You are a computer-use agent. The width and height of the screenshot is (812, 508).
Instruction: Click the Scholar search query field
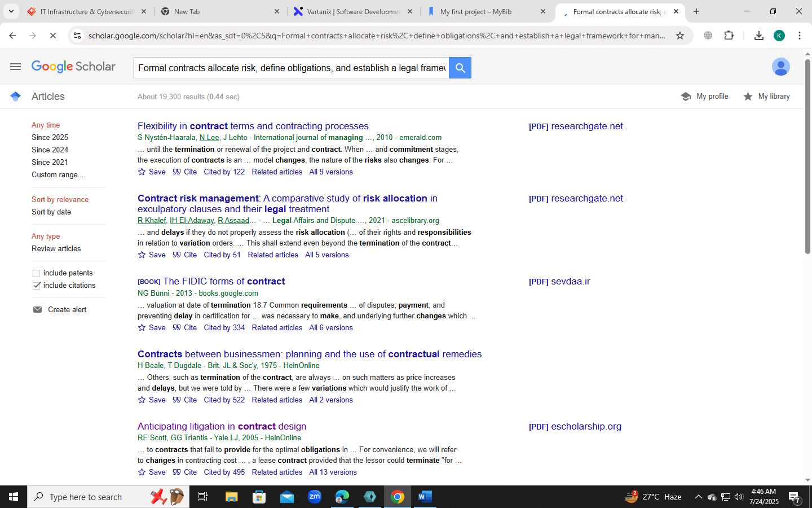coord(292,68)
